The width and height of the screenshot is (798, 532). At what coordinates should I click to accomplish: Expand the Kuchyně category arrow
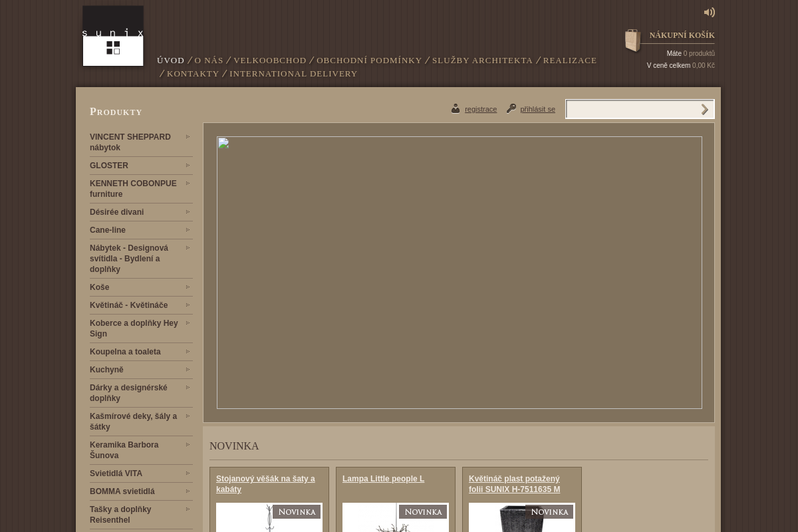coord(188,369)
